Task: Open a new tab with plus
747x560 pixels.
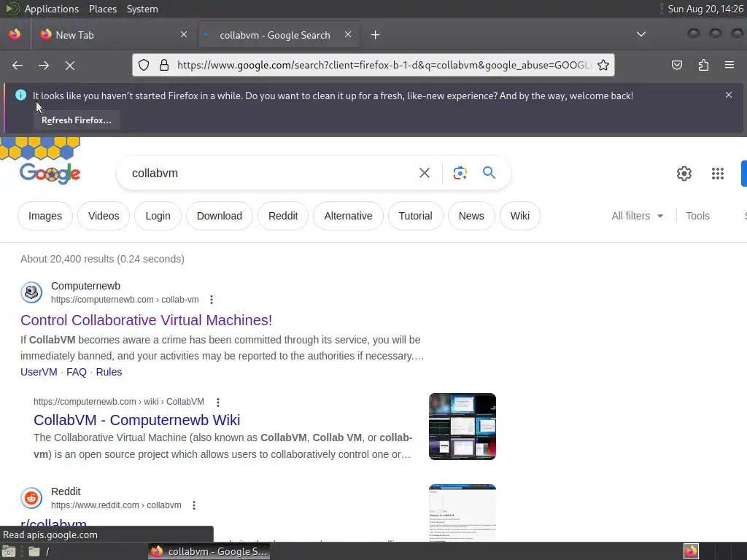Action: [376, 35]
